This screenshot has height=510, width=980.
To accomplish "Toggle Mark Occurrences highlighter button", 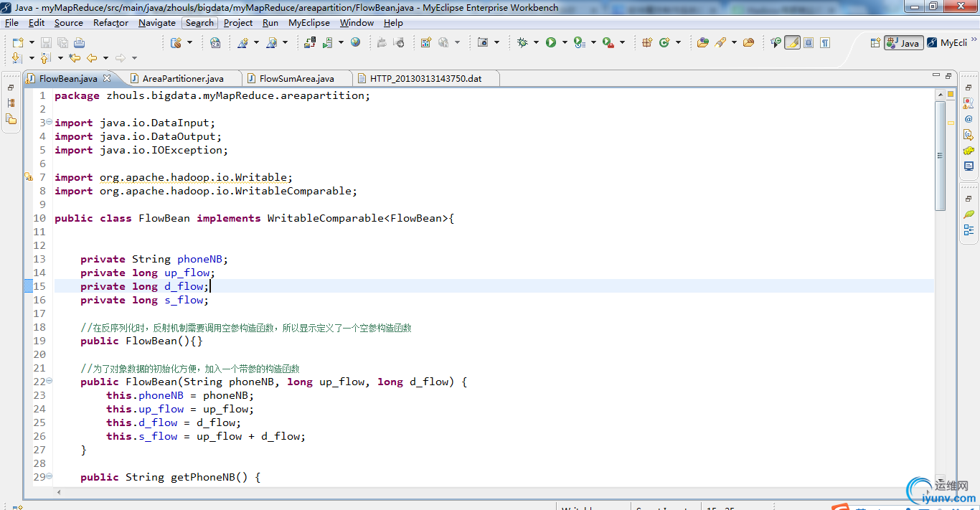I will (792, 43).
